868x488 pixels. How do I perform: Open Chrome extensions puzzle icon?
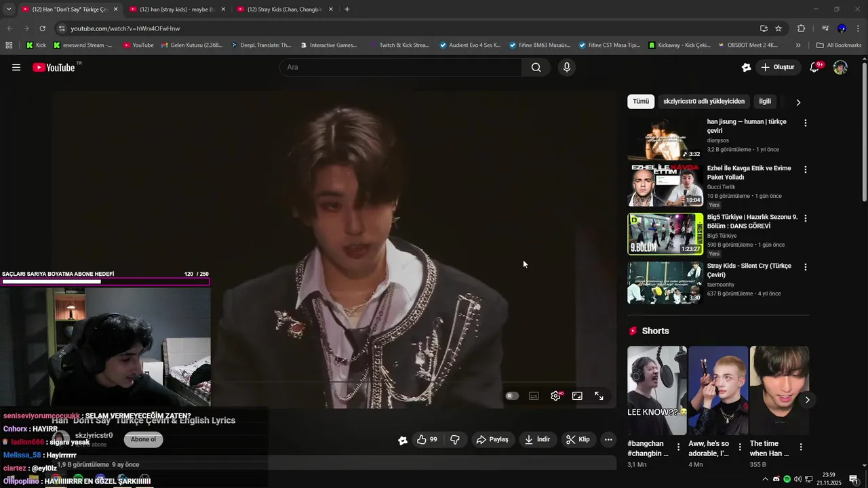click(801, 28)
